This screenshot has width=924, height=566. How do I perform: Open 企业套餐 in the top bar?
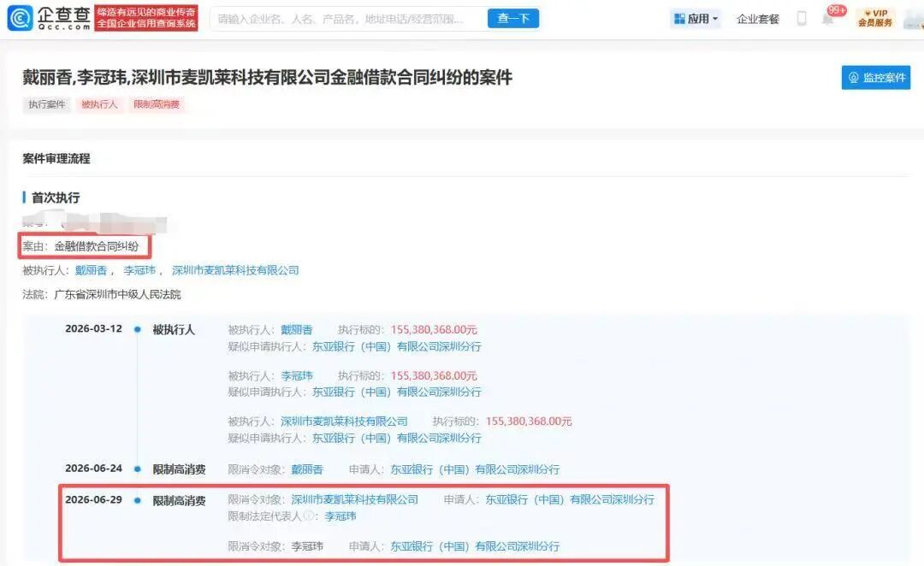(x=758, y=20)
